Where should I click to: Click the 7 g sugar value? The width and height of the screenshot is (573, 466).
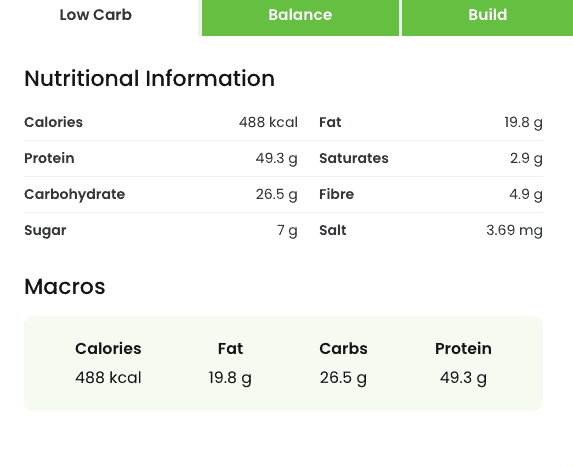(287, 231)
